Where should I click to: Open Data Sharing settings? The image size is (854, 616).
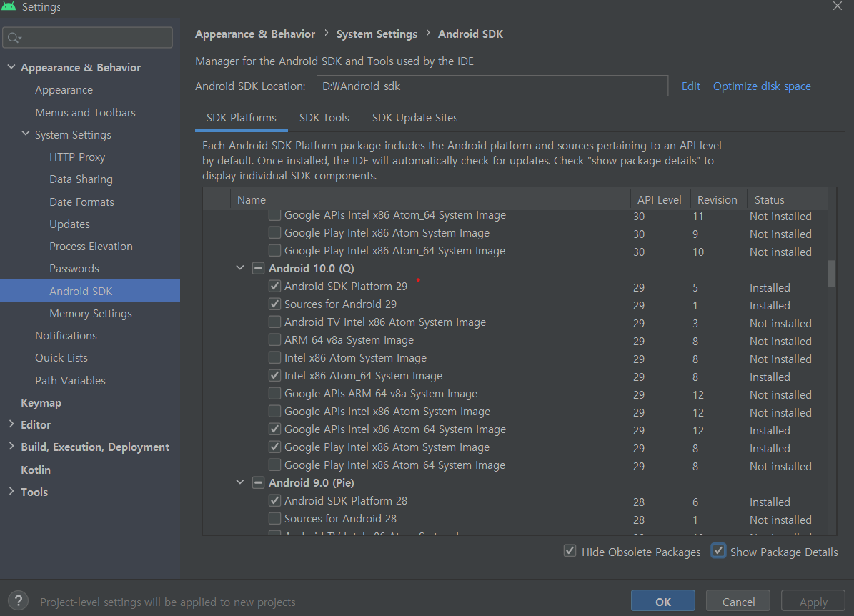click(81, 179)
